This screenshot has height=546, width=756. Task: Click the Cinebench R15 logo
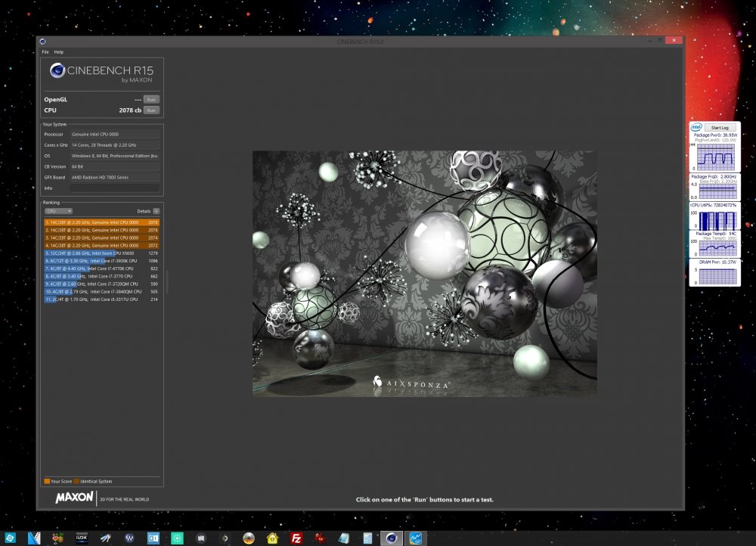pyautogui.click(x=102, y=73)
